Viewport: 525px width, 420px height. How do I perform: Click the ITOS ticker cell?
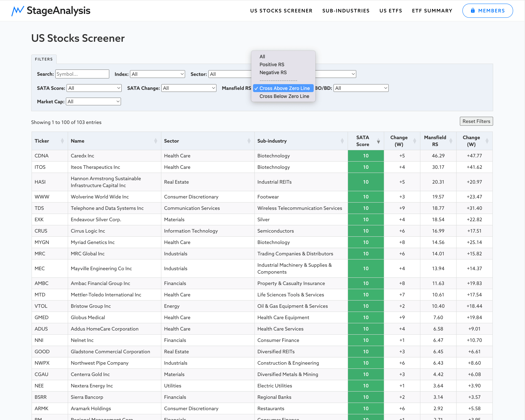tap(50, 167)
